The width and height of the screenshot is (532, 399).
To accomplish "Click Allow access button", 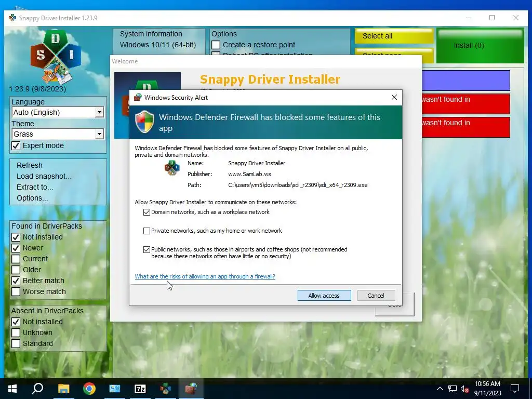I will [x=324, y=296].
